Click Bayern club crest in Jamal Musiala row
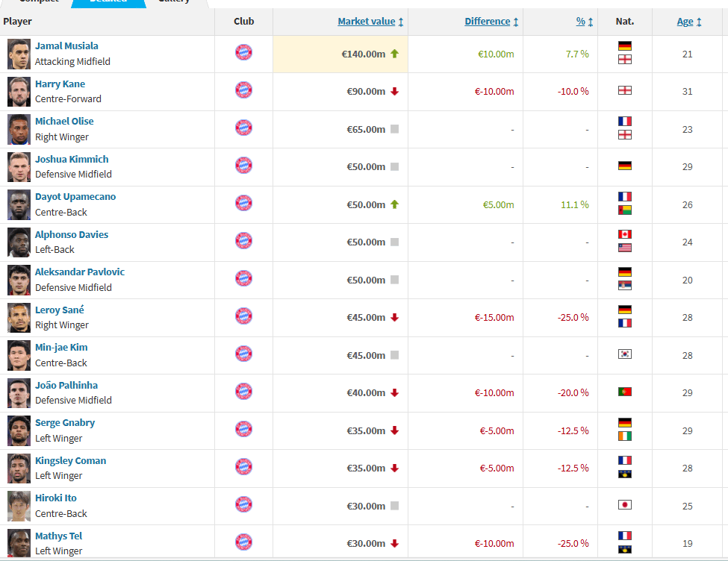This screenshot has height=561, width=728. point(243,52)
